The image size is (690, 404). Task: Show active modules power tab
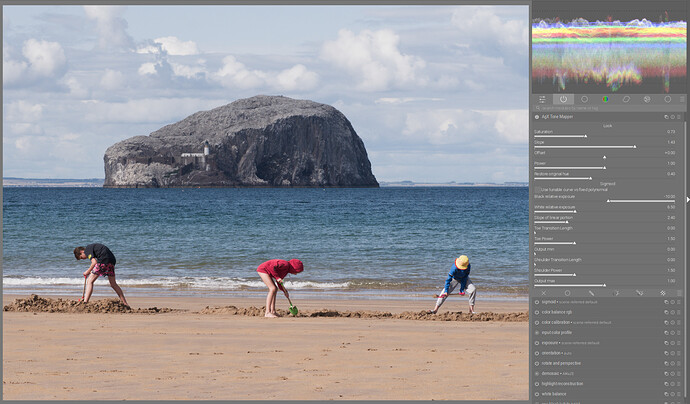pos(563,99)
